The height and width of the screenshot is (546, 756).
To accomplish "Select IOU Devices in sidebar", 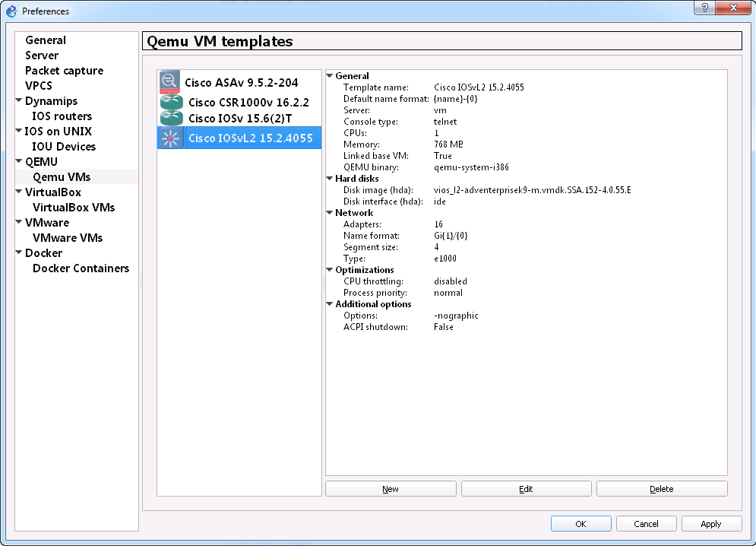I will pyautogui.click(x=64, y=147).
